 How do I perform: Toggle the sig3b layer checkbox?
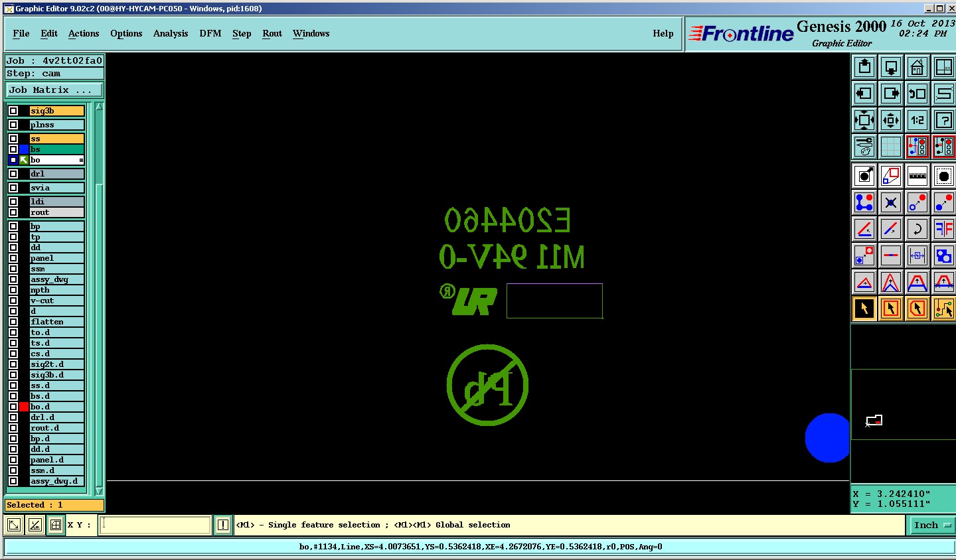pos(13,111)
